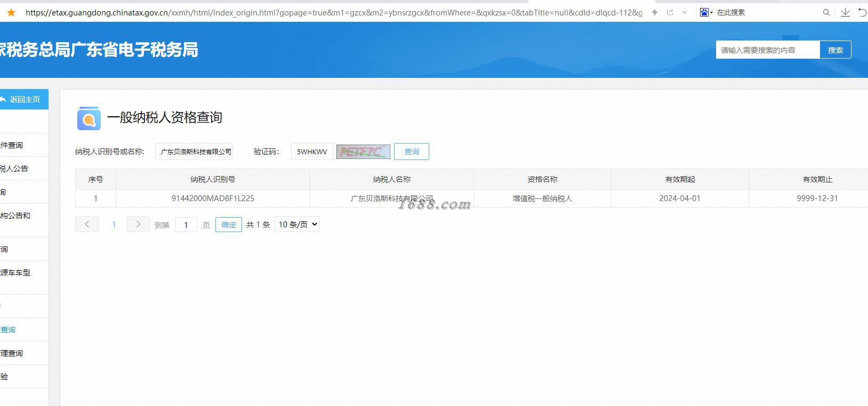Focus the site search box 请输入需要搜索的内容
Viewport: 868px width, 406px height.
[768, 50]
